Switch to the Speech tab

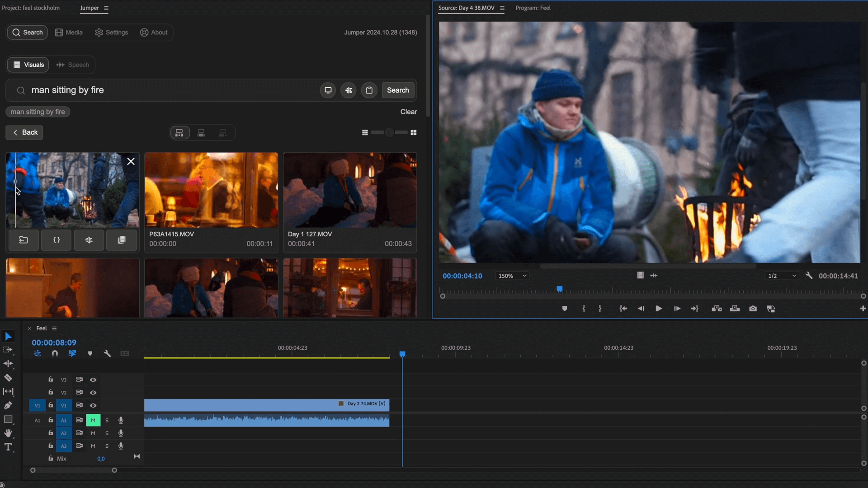click(73, 65)
